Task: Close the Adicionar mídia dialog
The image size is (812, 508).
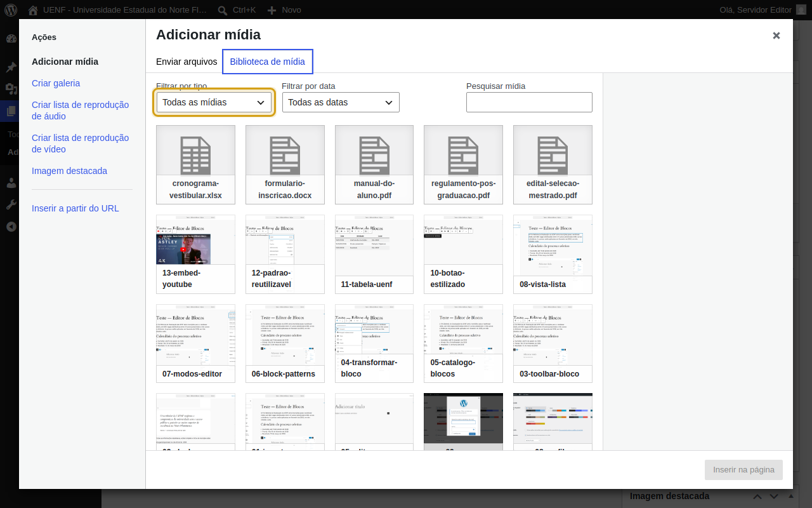Action: pos(776,36)
